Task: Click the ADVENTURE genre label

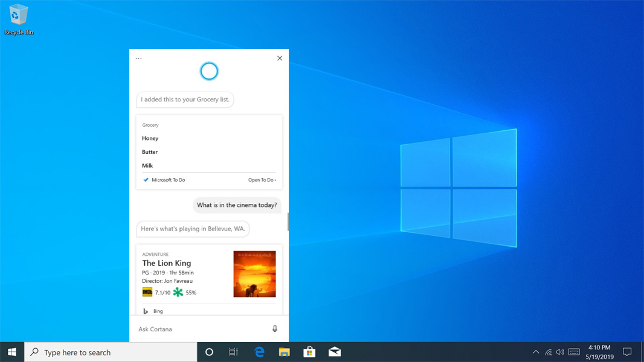Action: coord(155,254)
